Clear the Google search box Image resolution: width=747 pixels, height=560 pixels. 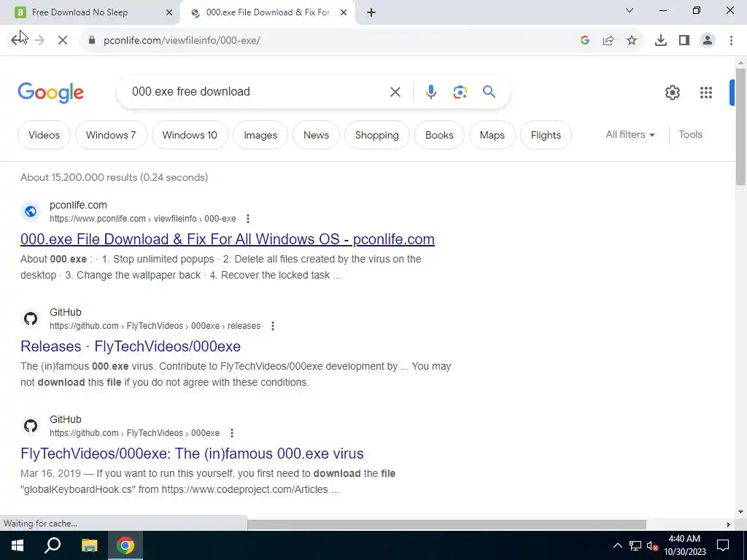coord(395,92)
